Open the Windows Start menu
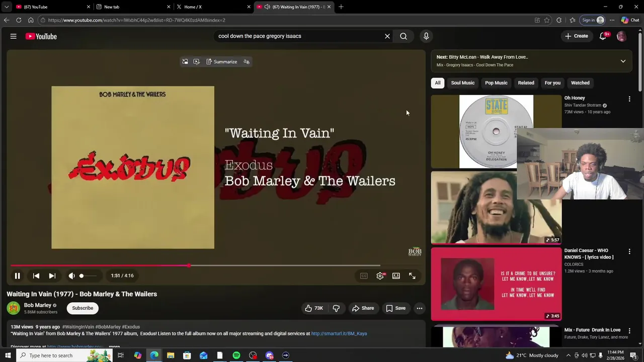Image resolution: width=644 pixels, height=362 pixels. tap(8, 355)
